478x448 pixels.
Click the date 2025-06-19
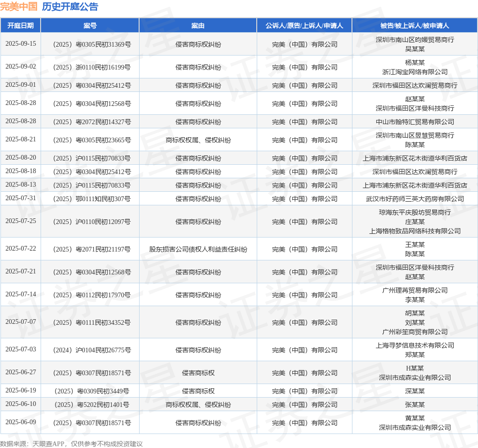click(21, 390)
